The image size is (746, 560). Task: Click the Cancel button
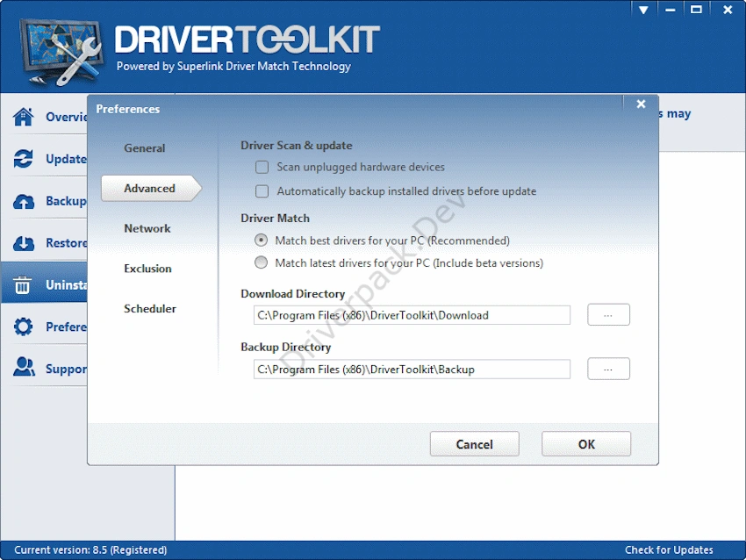[474, 444]
